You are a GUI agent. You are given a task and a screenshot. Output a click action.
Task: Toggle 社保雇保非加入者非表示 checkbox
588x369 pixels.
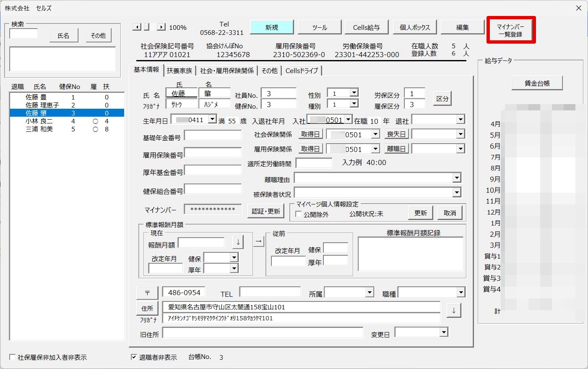click(x=12, y=357)
